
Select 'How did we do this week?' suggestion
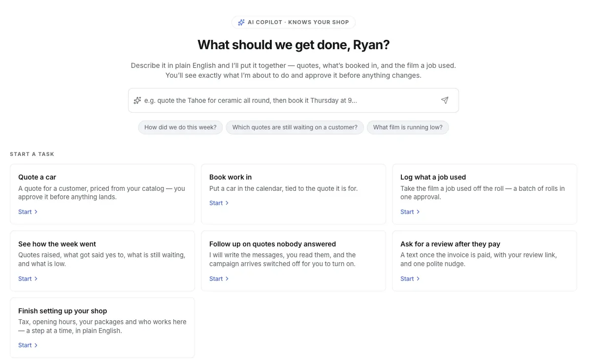[180, 127]
